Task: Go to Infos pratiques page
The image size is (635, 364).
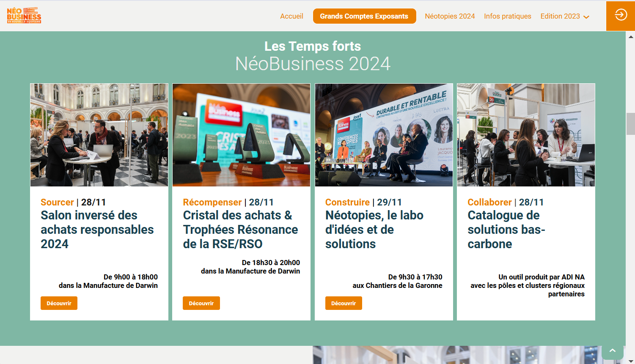Action: (508, 16)
